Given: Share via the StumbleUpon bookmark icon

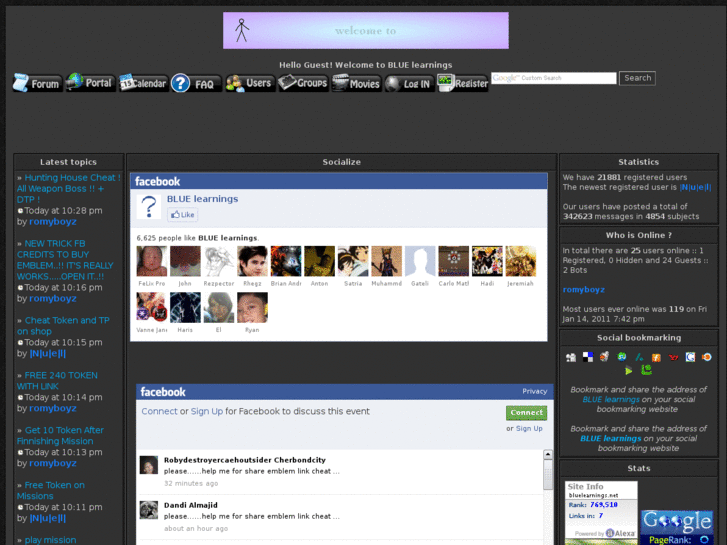Looking at the screenshot, I should click(621, 357).
